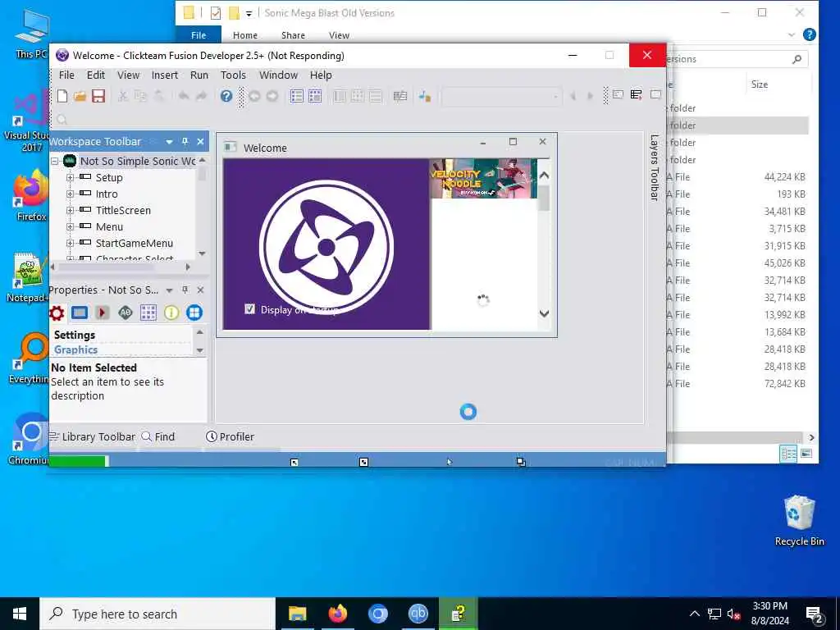The image size is (840, 630).
Task: Open the Run menu
Action: [x=199, y=75]
